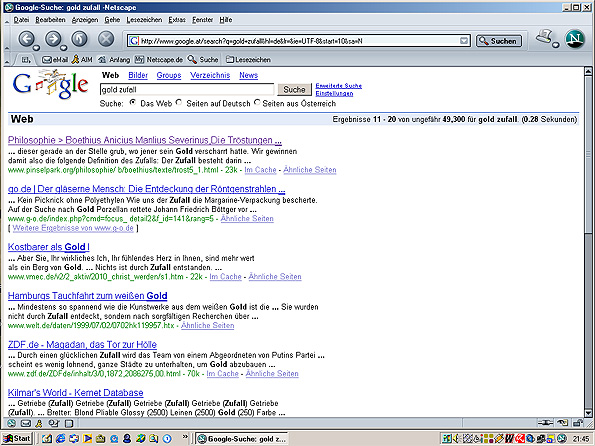Switch to the Groups search tab
Viewport: 595px width, 446px height.
point(169,75)
